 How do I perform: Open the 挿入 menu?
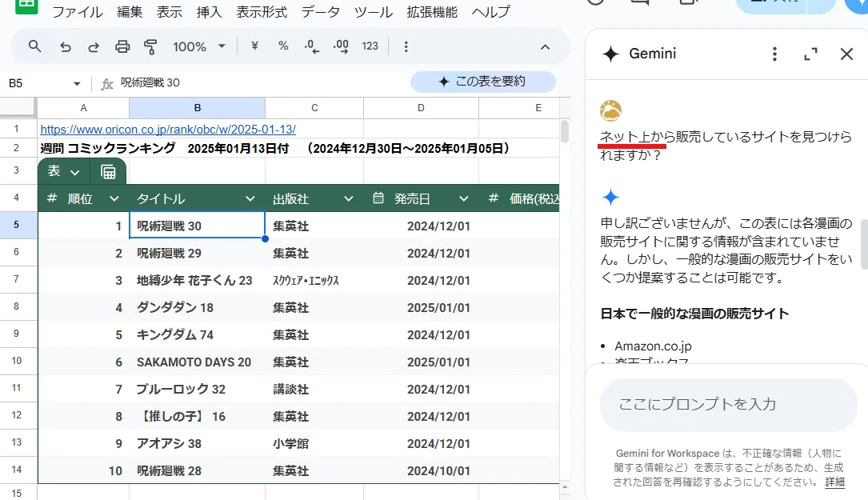tap(210, 12)
